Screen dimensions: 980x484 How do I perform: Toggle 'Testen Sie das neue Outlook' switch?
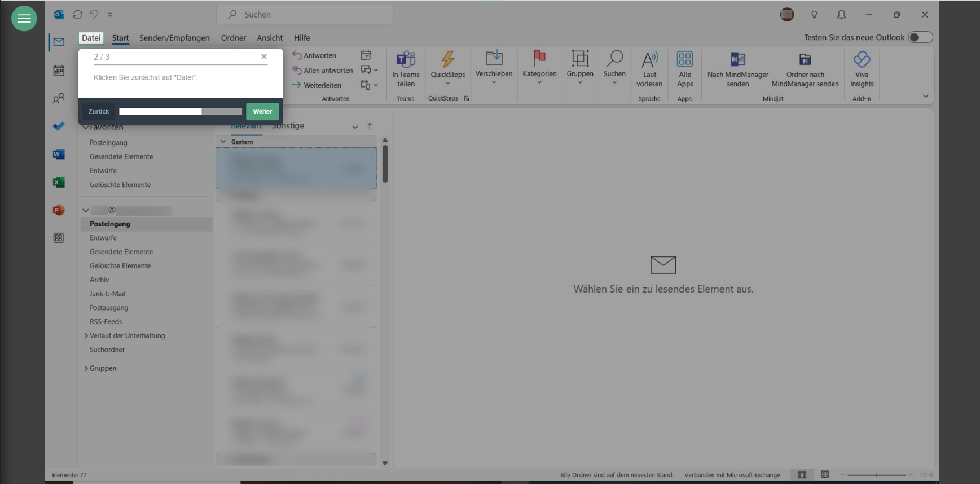pos(920,37)
